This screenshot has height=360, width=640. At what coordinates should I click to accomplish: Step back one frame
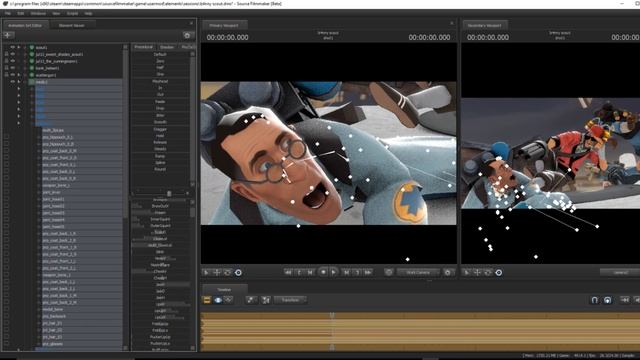click(x=310, y=272)
